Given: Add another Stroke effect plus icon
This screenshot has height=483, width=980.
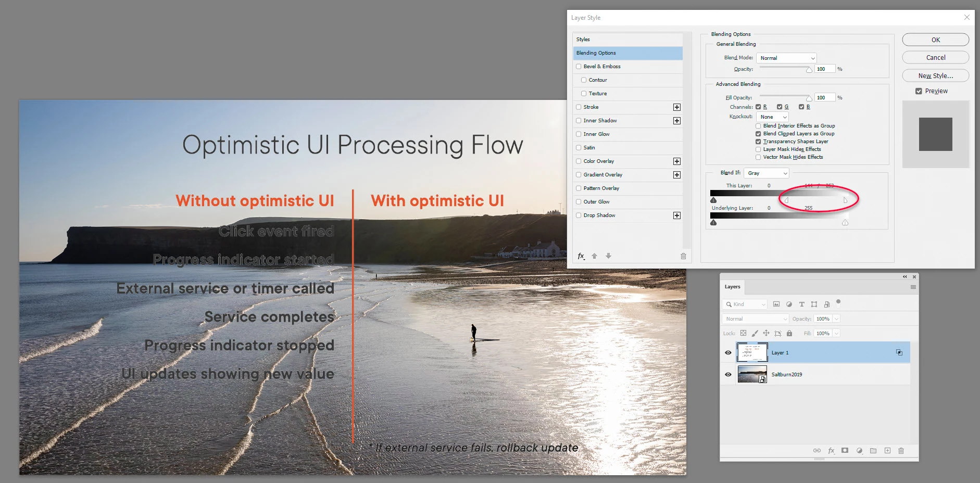Looking at the screenshot, I should 677,107.
